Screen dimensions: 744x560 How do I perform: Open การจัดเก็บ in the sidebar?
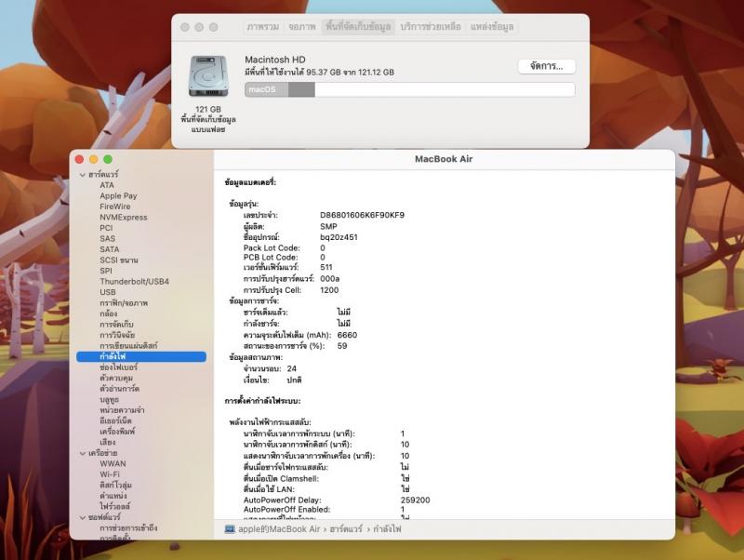coord(117,324)
